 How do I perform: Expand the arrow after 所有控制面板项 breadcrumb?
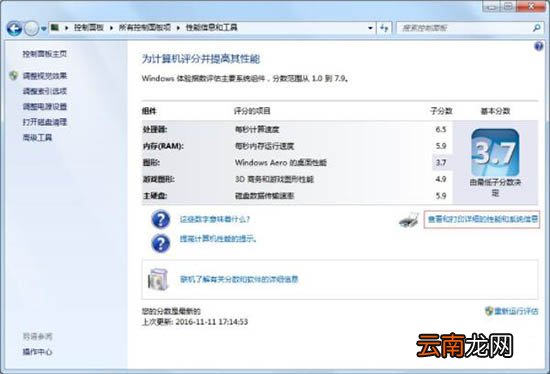[x=178, y=28]
